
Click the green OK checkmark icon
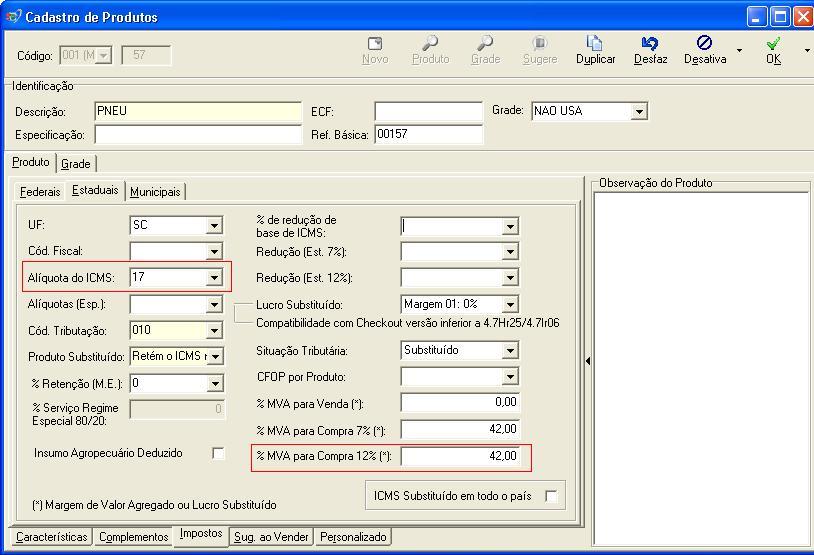click(773, 44)
